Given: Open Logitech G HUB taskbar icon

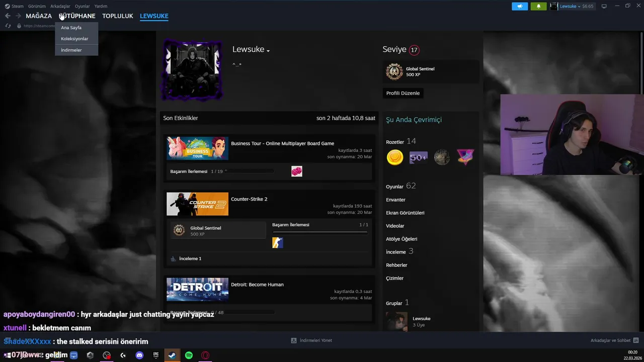Looking at the screenshot, I should [123, 355].
